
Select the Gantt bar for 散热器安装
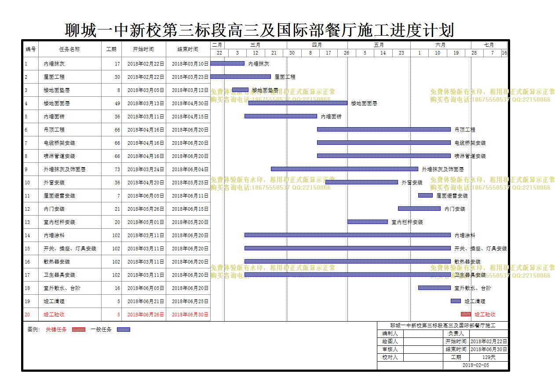pos(347,261)
